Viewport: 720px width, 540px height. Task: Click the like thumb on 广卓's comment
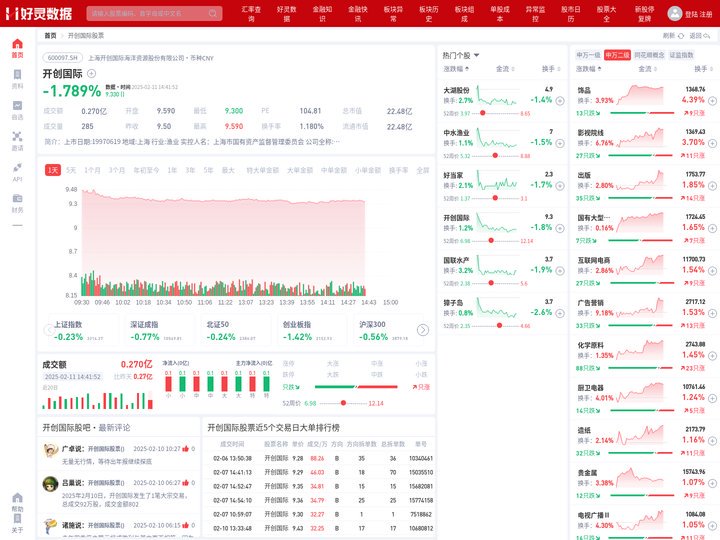pyautogui.click(x=186, y=449)
